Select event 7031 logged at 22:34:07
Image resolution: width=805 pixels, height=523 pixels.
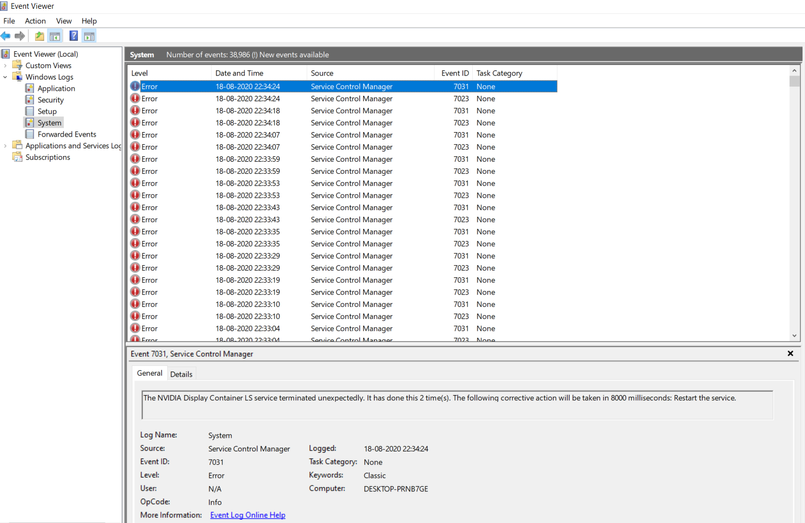pos(342,134)
